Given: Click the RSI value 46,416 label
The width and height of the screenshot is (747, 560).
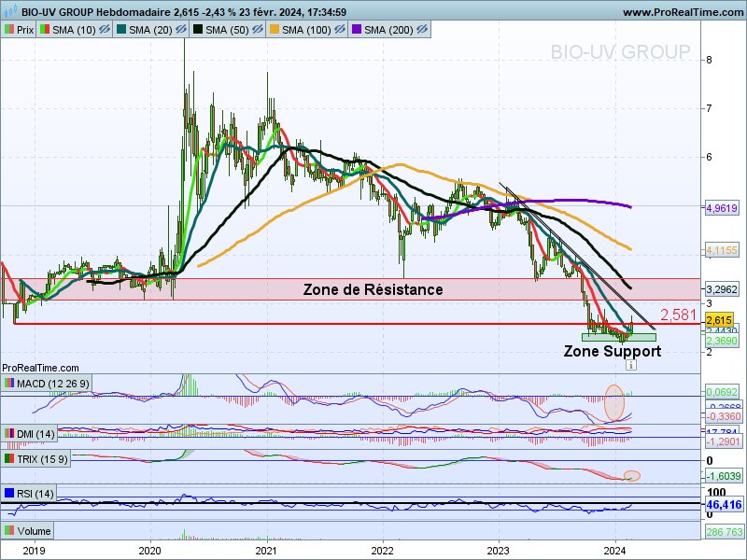Looking at the screenshot, I should tap(724, 505).
